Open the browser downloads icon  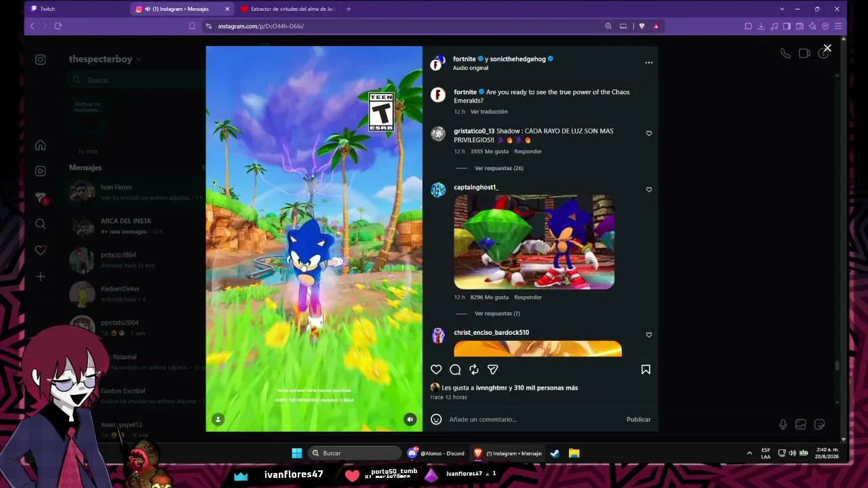761,26
